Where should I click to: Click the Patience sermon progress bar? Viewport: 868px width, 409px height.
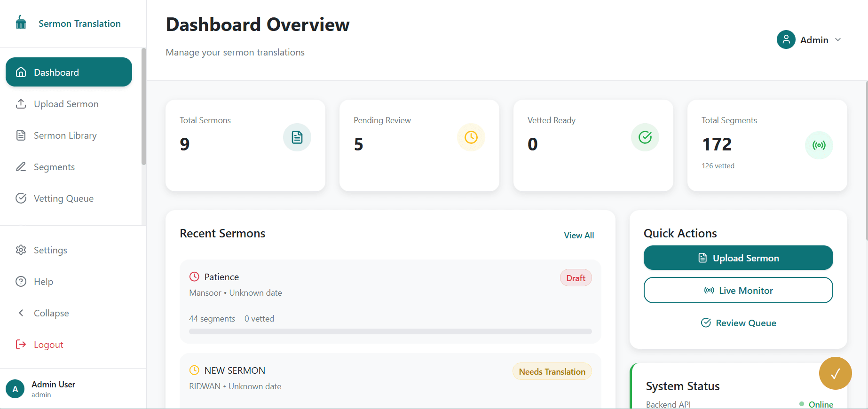(390, 331)
